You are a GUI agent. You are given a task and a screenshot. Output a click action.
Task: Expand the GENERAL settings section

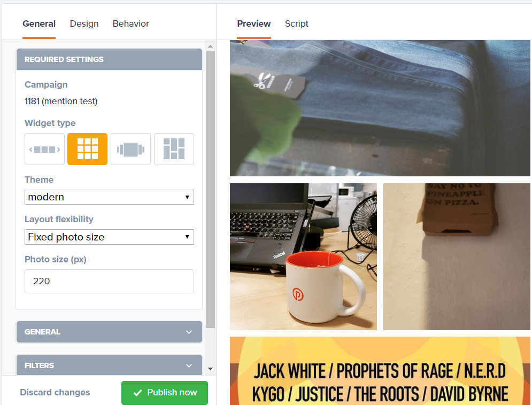click(109, 332)
